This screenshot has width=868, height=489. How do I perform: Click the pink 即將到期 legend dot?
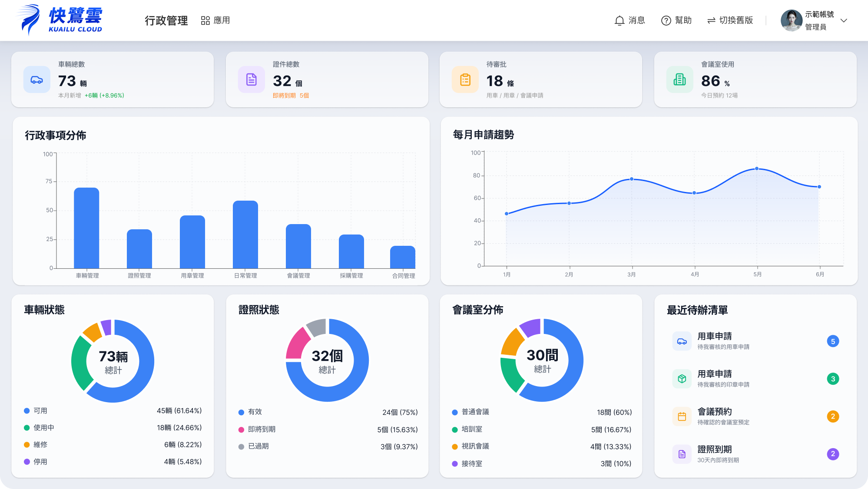click(x=241, y=430)
